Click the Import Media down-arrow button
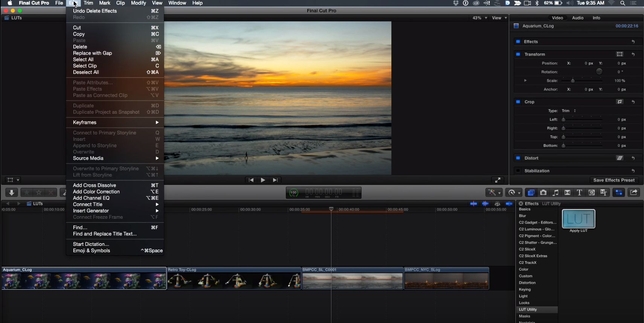 click(11, 192)
